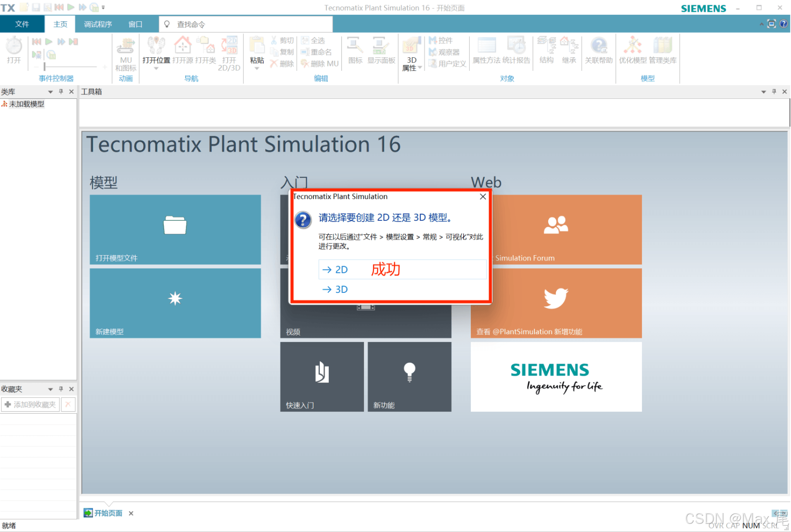
Task: Expand the 打开位置 dropdown arrow
Action: click(x=156, y=69)
